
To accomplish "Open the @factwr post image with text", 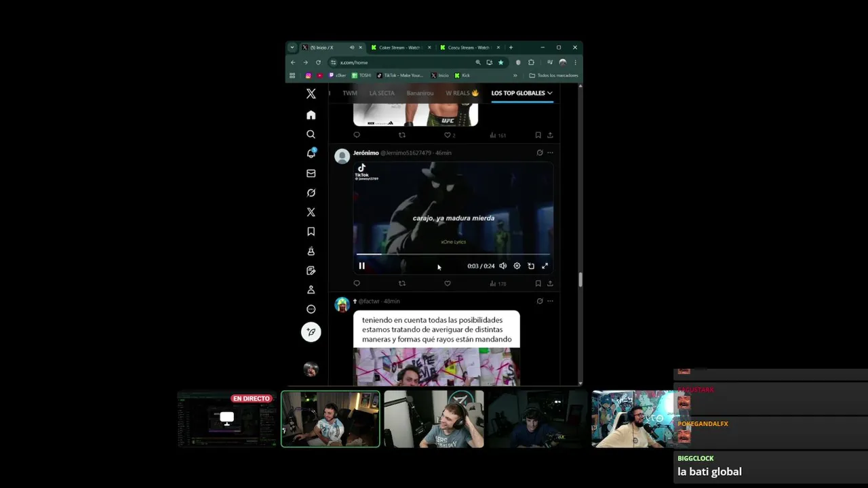I will pyautogui.click(x=437, y=348).
